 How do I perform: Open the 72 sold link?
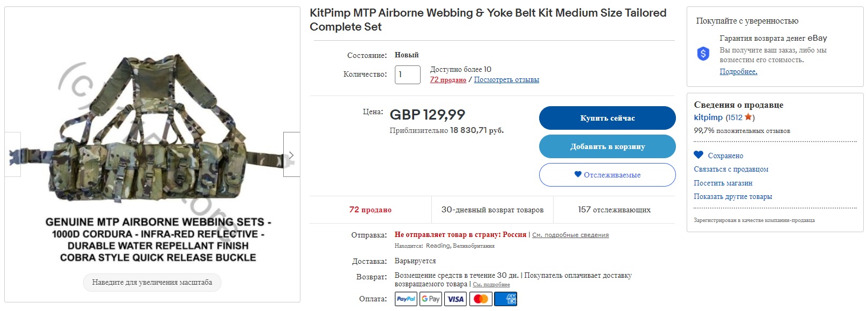point(448,80)
